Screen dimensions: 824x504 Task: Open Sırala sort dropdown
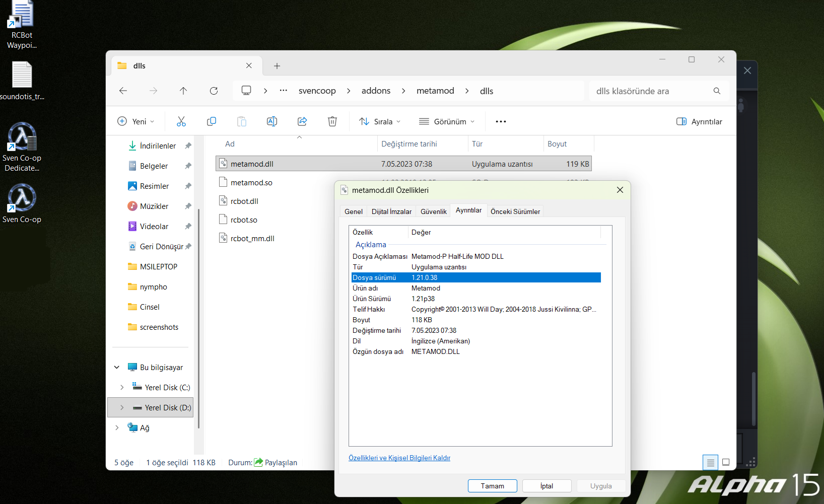(x=380, y=121)
